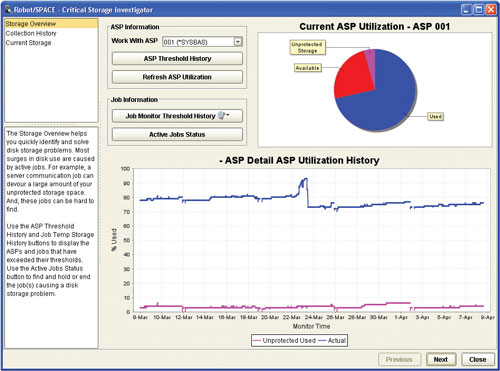Click the Current ASP Utilization heading

374,26
